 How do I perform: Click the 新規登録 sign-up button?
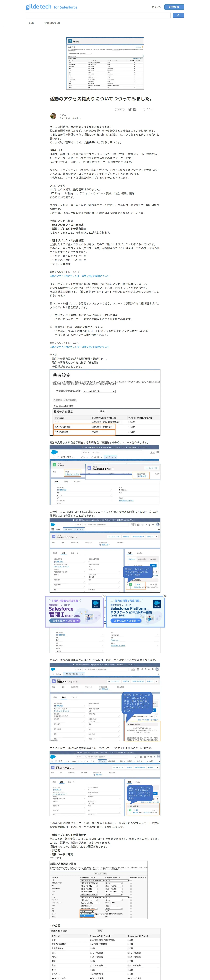pyautogui.click(x=174, y=7)
